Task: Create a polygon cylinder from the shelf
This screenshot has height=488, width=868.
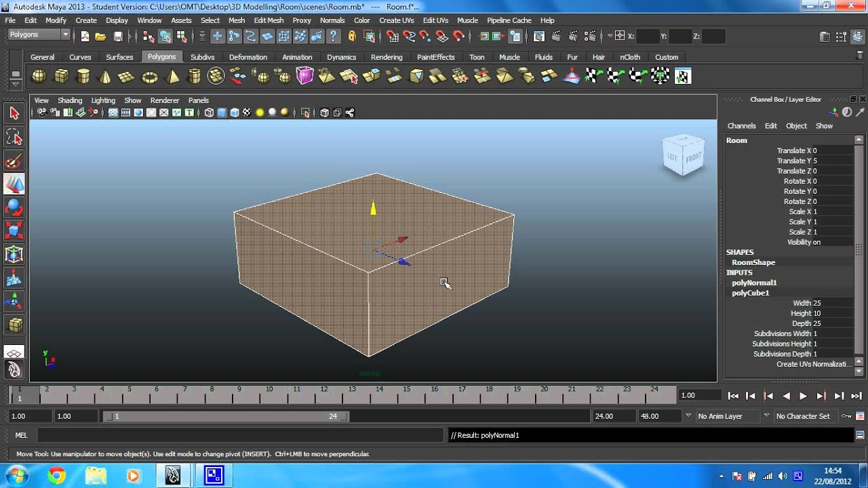Action: (83, 75)
